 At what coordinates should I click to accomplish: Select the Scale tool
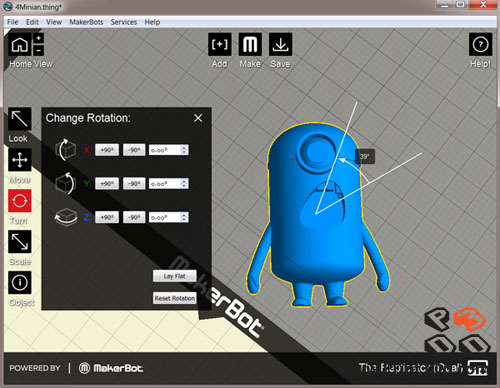[x=20, y=242]
